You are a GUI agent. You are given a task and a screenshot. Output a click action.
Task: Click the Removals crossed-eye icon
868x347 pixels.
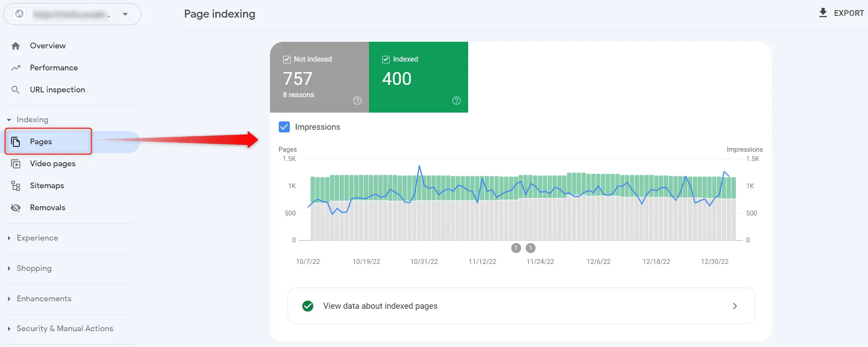click(16, 208)
